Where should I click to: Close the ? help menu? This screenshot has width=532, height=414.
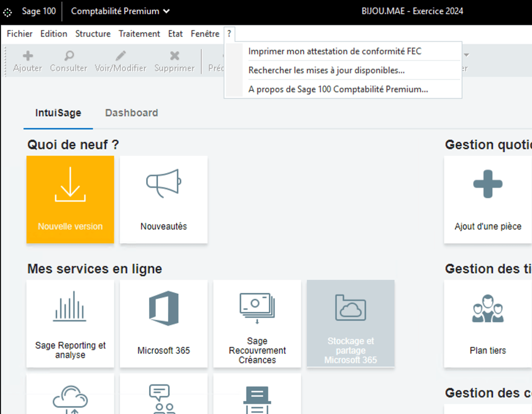coord(229,34)
